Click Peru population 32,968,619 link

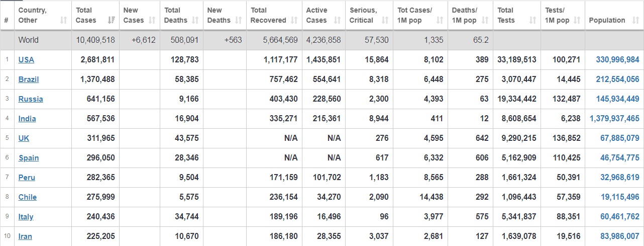point(620,177)
